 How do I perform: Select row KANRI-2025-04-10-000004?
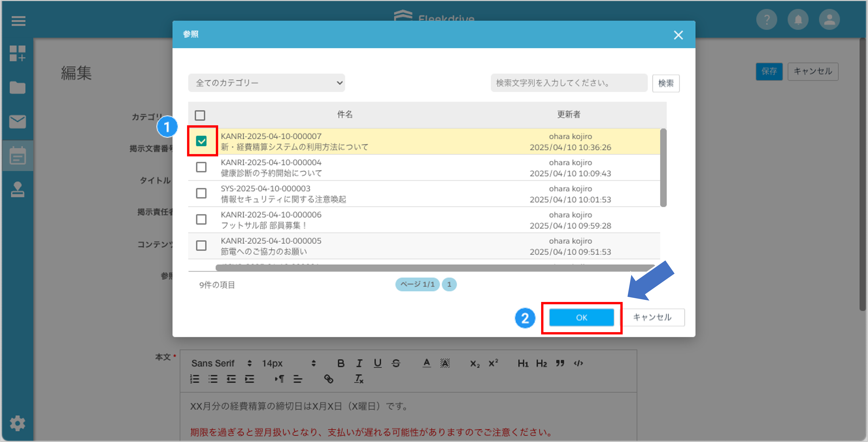(424, 167)
